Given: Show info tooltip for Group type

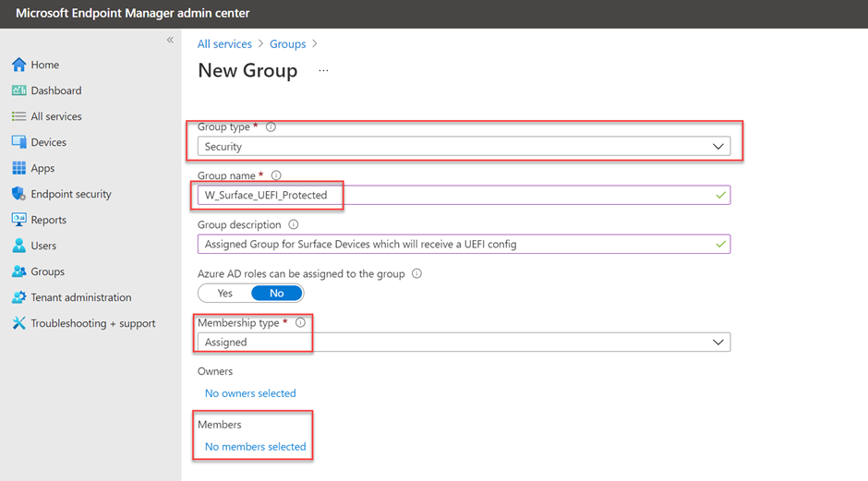Looking at the screenshot, I should click(271, 127).
